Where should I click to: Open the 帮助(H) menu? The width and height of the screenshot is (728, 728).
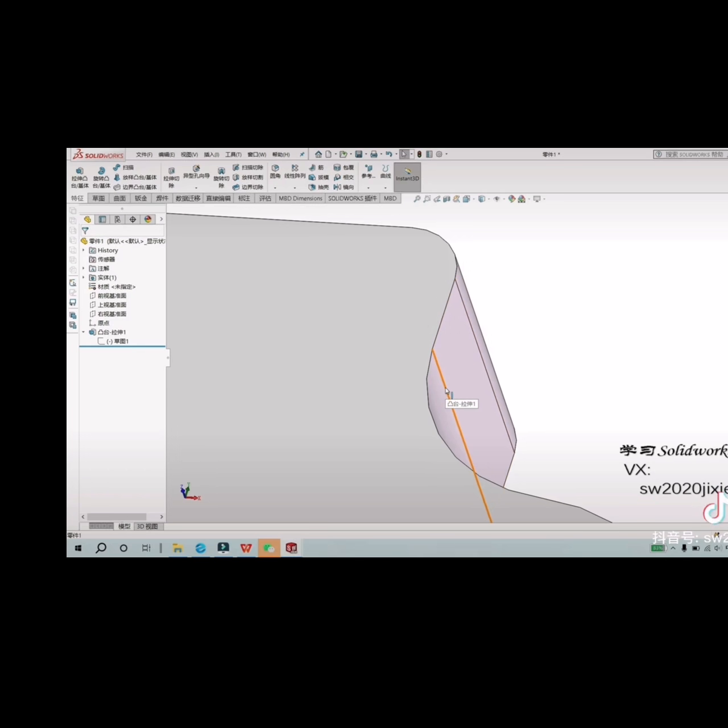pos(281,155)
